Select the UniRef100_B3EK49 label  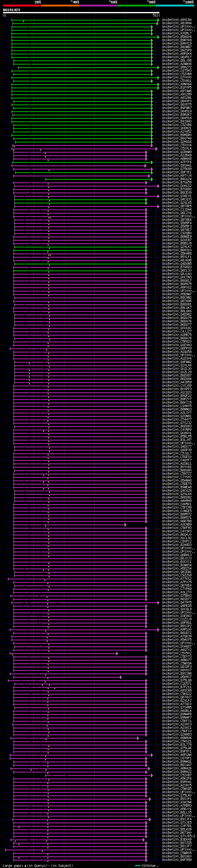pos(177,839)
